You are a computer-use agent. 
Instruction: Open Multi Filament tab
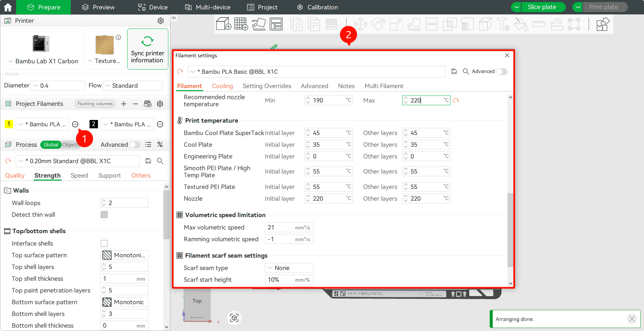[x=384, y=86]
